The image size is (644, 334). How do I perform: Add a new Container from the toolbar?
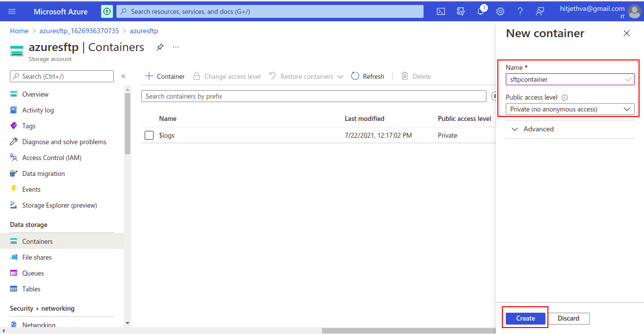click(165, 76)
